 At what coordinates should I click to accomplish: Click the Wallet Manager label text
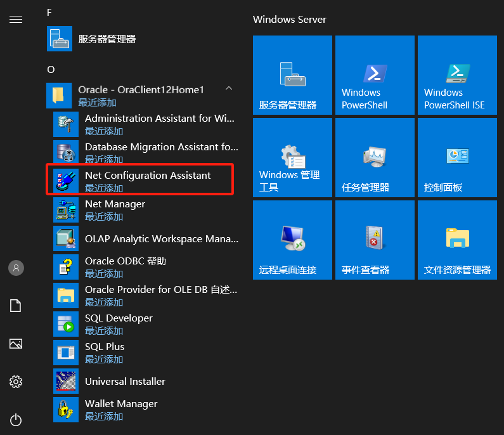point(121,404)
